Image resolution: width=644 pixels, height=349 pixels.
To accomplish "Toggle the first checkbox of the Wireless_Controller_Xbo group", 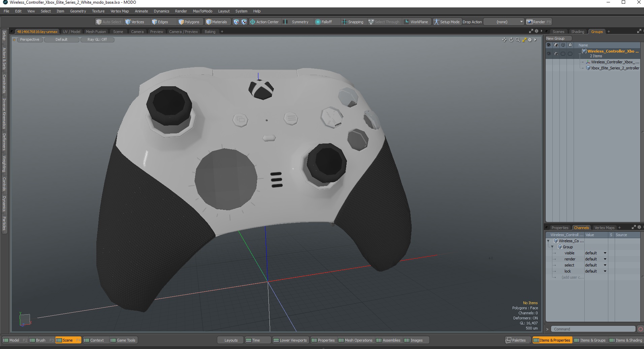I will tap(563, 54).
